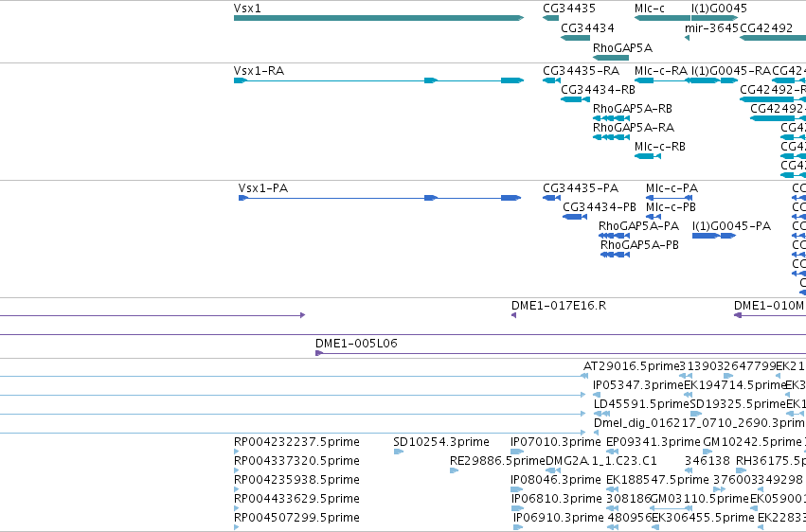Click the RE29886.5prime EST feature

454,470
